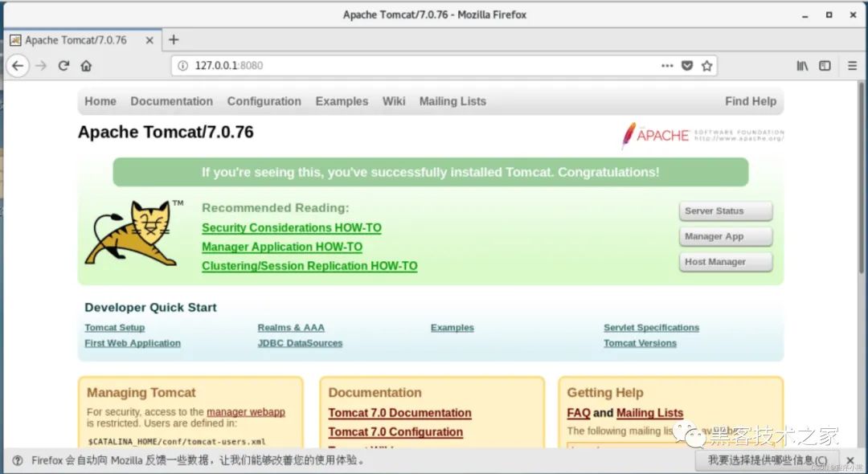This screenshot has height=474, width=868.
Task: Select the Apache Tomcat/7.0.76 tab
Action: 83,40
